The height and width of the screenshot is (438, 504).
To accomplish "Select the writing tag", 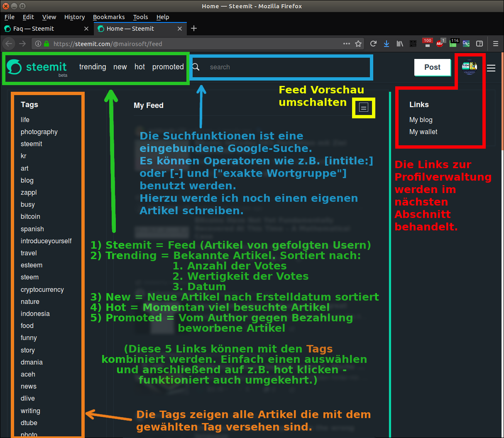I will [x=30, y=411].
